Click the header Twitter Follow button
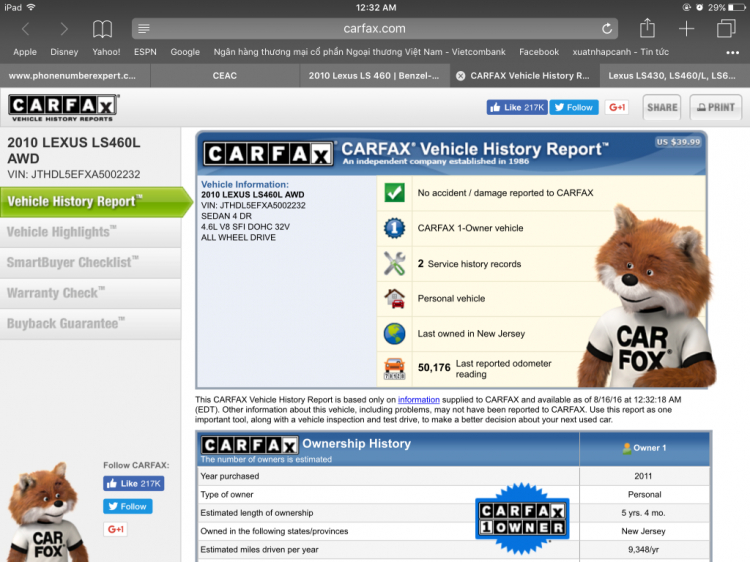This screenshot has height=562, width=750. (574, 108)
